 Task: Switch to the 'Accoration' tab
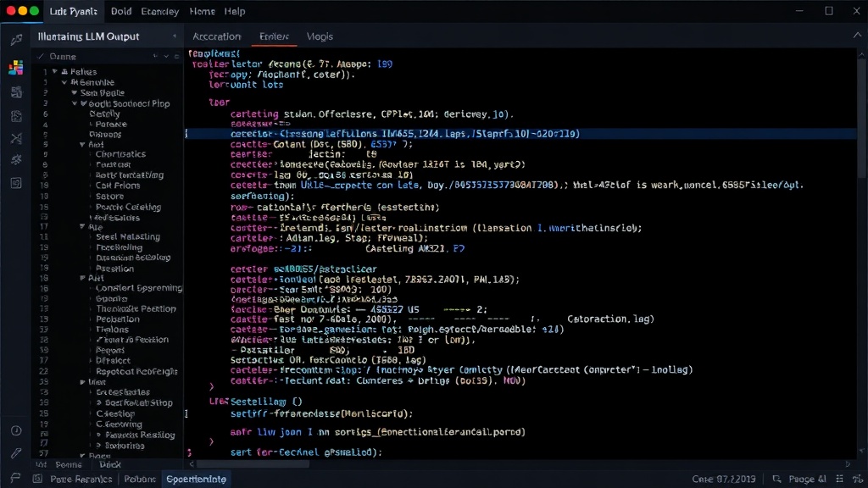[216, 36]
